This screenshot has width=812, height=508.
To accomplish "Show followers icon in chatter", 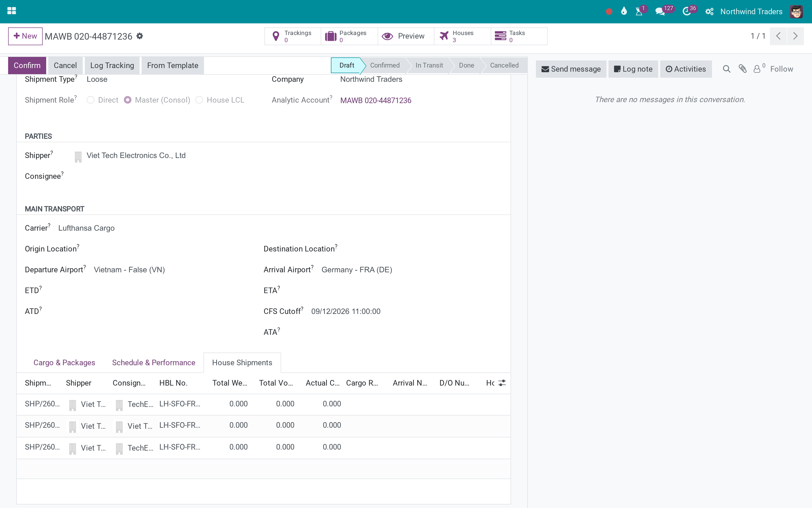I will click(759, 68).
